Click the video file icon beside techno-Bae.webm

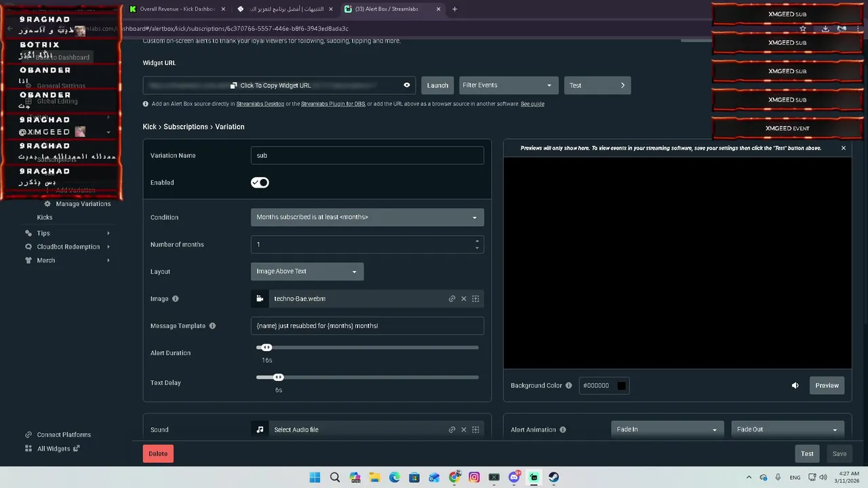[x=260, y=299]
